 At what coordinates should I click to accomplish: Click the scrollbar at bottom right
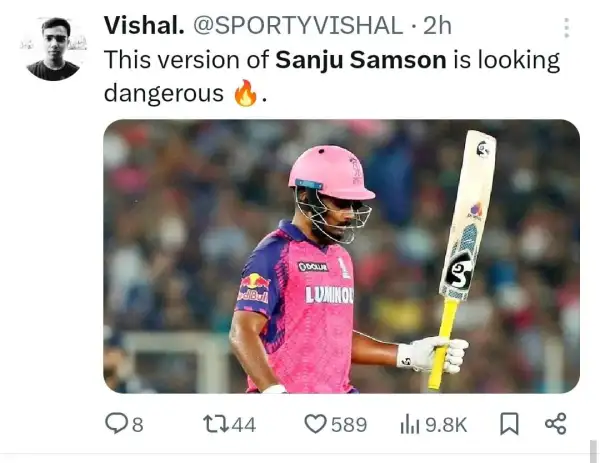tap(593, 451)
